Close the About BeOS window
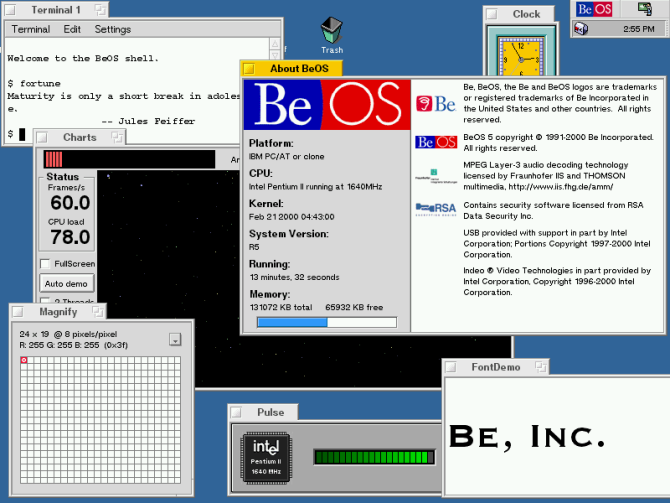 tap(249, 68)
